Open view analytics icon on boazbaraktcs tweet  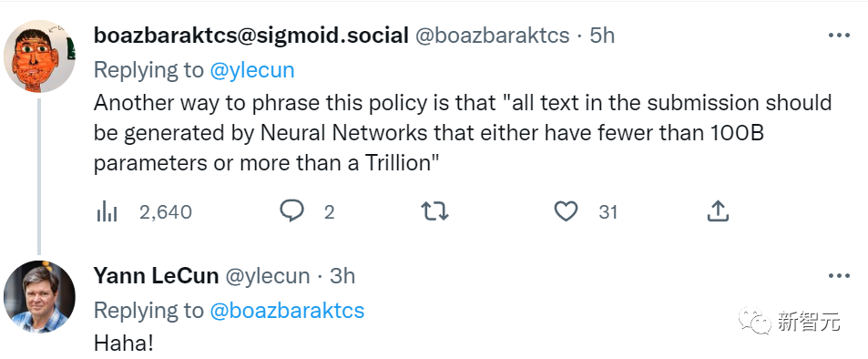[x=107, y=211]
